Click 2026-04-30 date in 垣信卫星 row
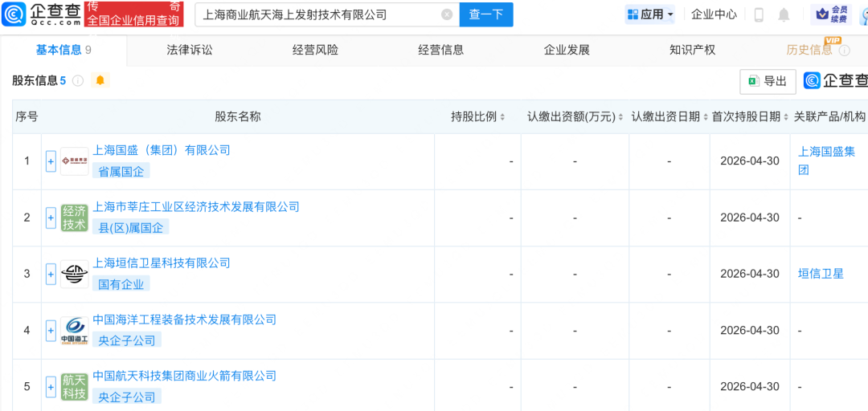The height and width of the screenshot is (411, 868). (x=750, y=274)
